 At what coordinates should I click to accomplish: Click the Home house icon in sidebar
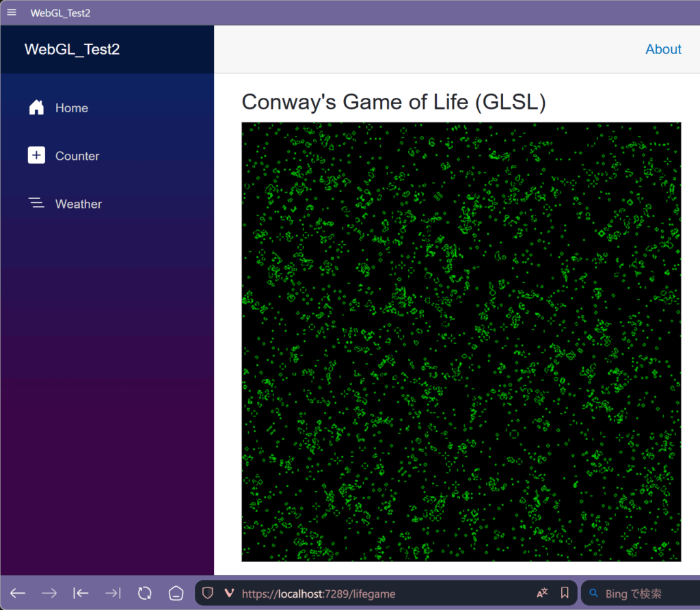pos(36,107)
